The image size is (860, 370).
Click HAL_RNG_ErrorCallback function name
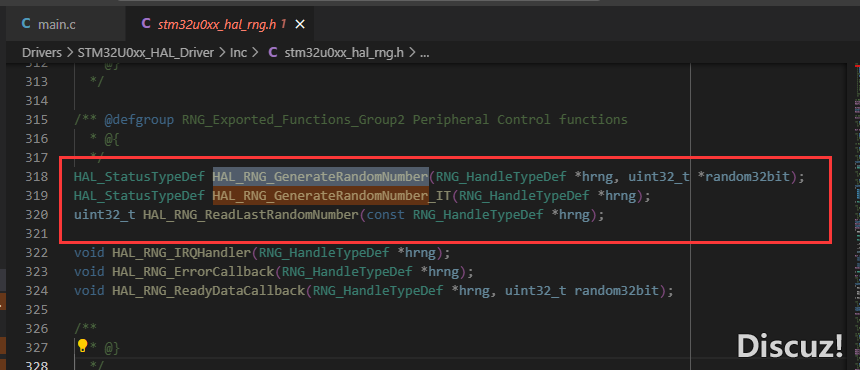pyautogui.click(x=193, y=272)
